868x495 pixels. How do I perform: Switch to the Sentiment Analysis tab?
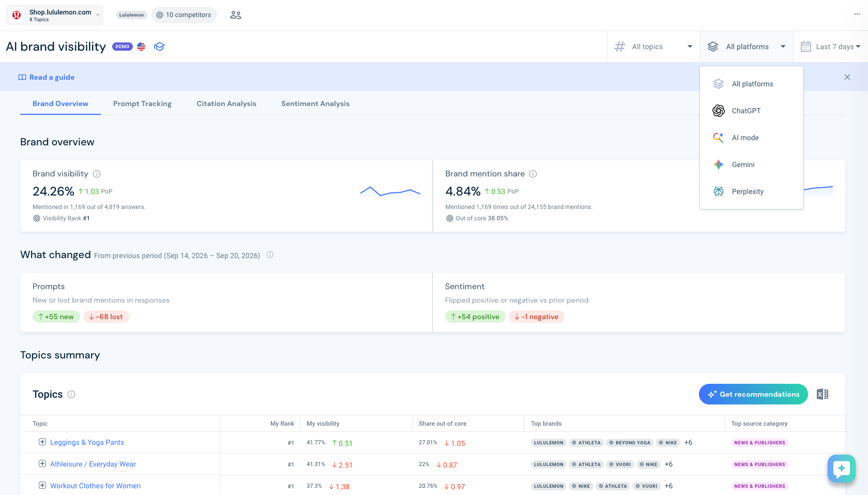point(315,103)
